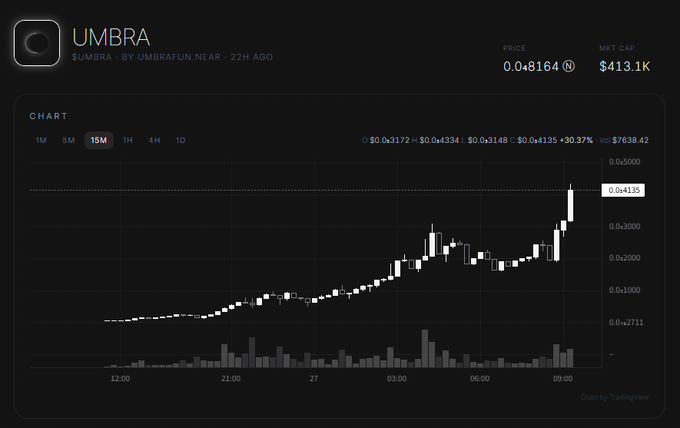Viewport: 680px width, 428px height.
Task: Select the 5M chart interval
Action: [69, 140]
